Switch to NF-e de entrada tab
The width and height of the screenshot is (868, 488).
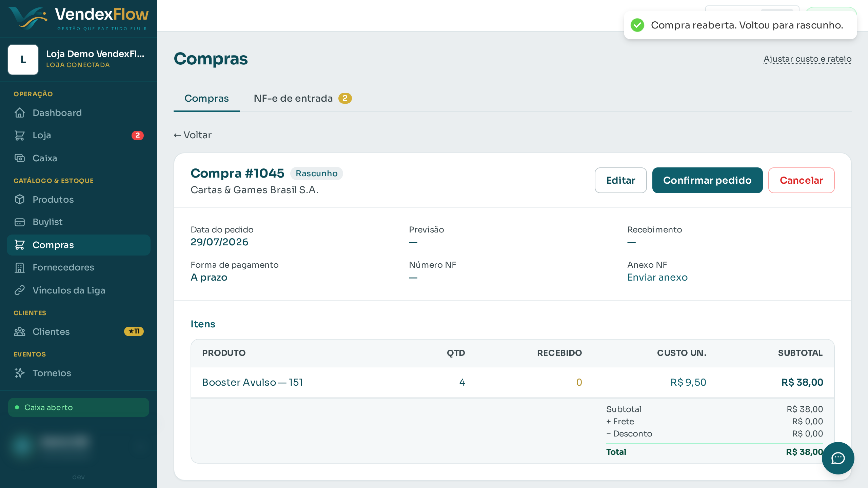(x=302, y=98)
